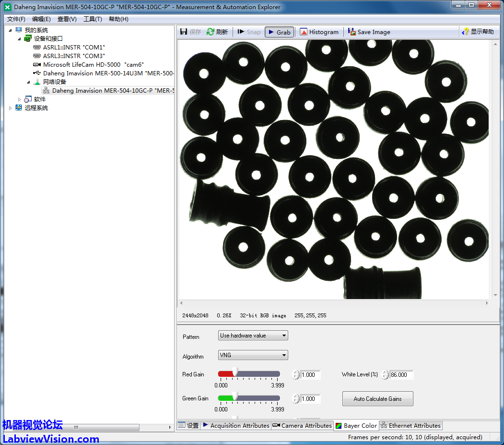Select Daheng Imavision MER-500-14U3M USB camera
This screenshot has height=445, width=504.
tap(108, 73)
